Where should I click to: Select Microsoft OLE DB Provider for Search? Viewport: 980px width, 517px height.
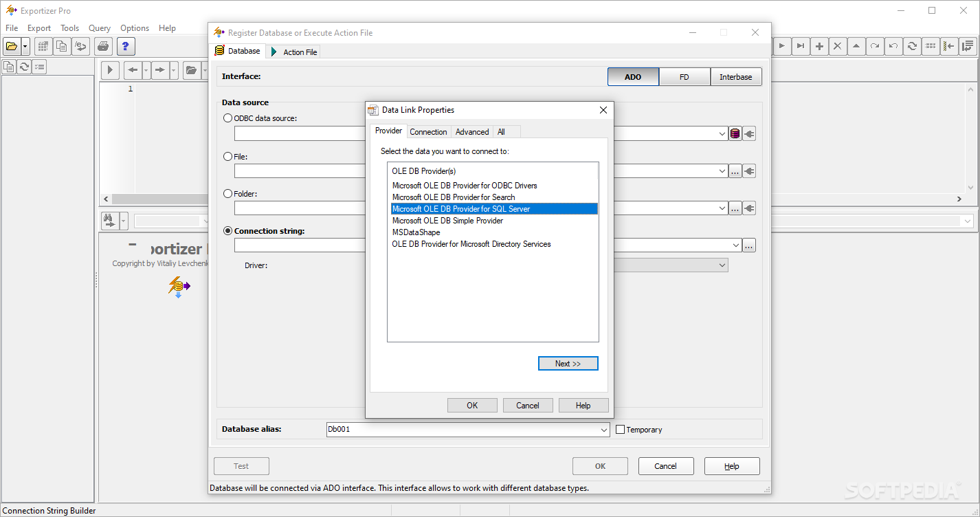(454, 197)
